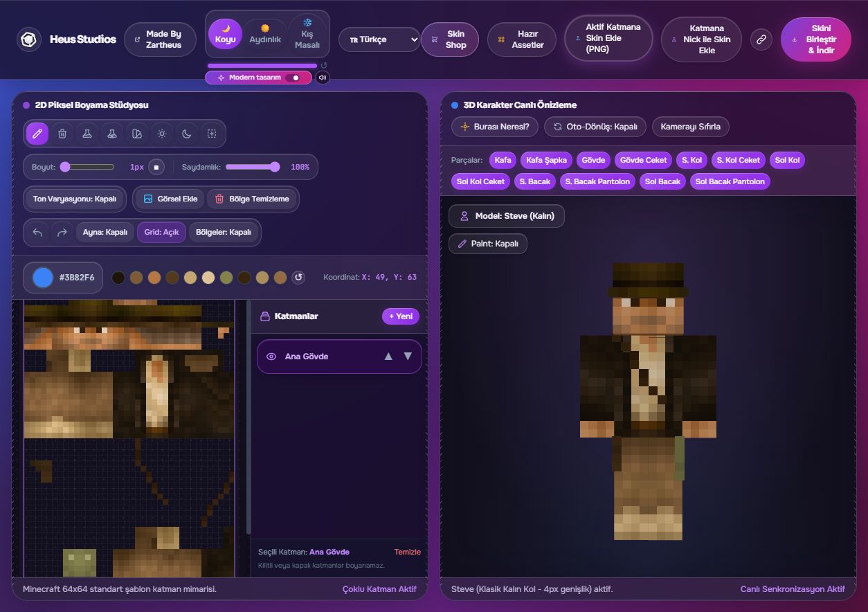This screenshot has width=868, height=612.
Task: Select the color swatch book tool
Action: (137, 134)
